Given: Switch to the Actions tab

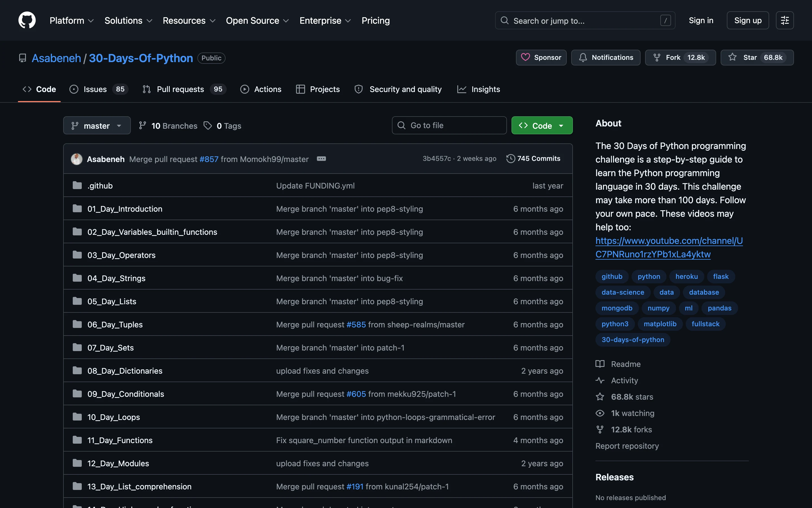Looking at the screenshot, I should tap(261, 89).
